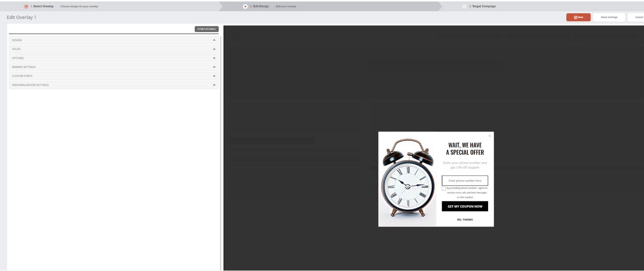Image resolution: width=644 pixels, height=271 pixels.
Task: Go to Target Campaign step
Action: 482,6
